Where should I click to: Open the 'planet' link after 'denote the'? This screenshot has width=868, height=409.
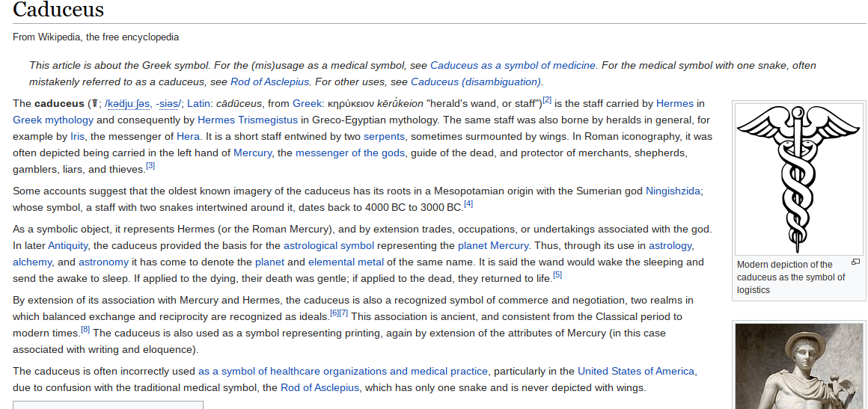tap(269, 262)
